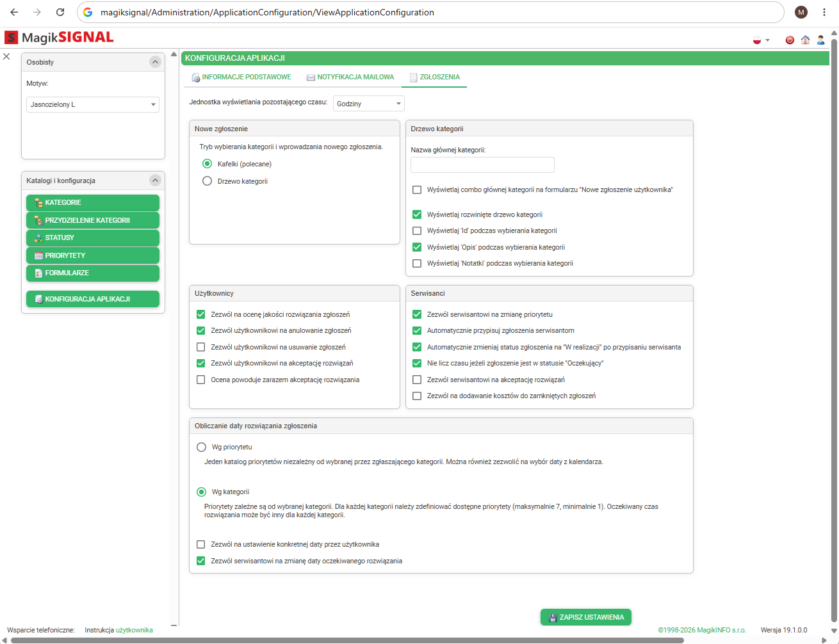Click the 'Nazwa głównej kategorii' text field
This screenshot has height=644, width=839.
click(x=482, y=165)
